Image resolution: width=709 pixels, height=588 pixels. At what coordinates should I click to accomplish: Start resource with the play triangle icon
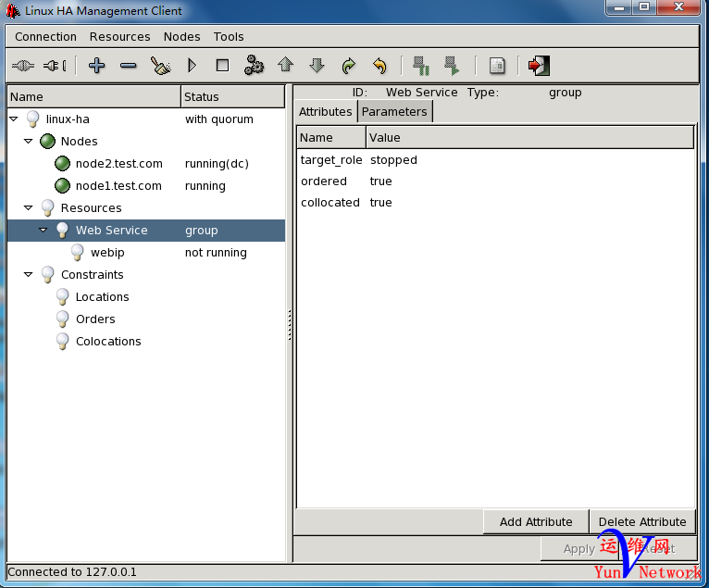pos(192,66)
